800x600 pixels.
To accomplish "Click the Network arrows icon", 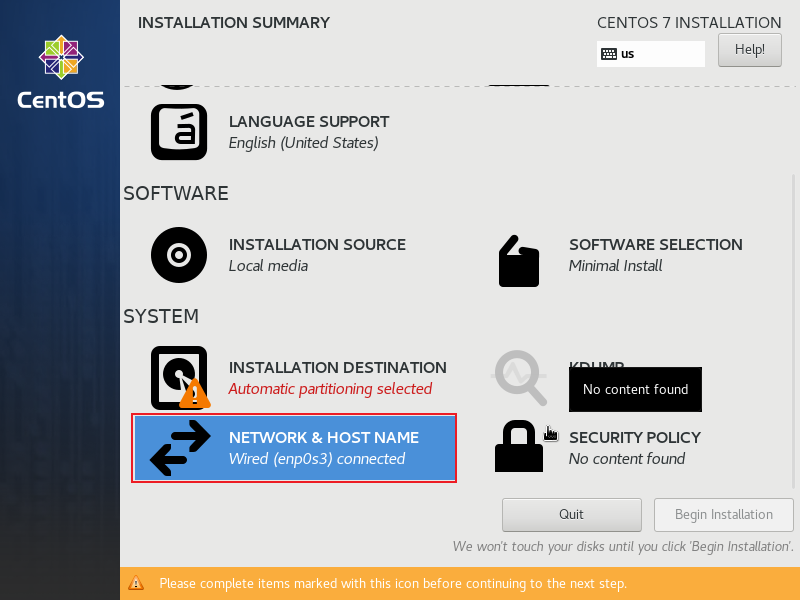I will tap(180, 448).
